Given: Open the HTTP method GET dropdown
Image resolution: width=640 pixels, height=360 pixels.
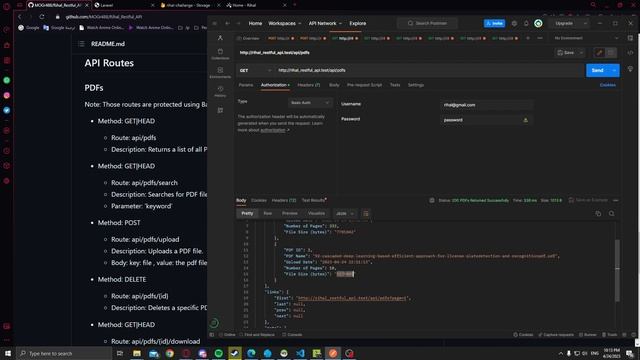Looking at the screenshot, I should click(x=256, y=70).
